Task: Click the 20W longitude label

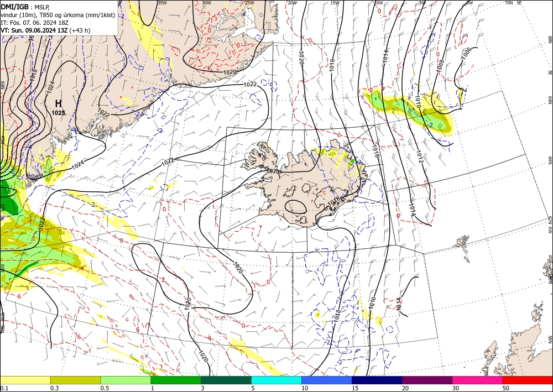Action: pyautogui.click(x=292, y=3)
